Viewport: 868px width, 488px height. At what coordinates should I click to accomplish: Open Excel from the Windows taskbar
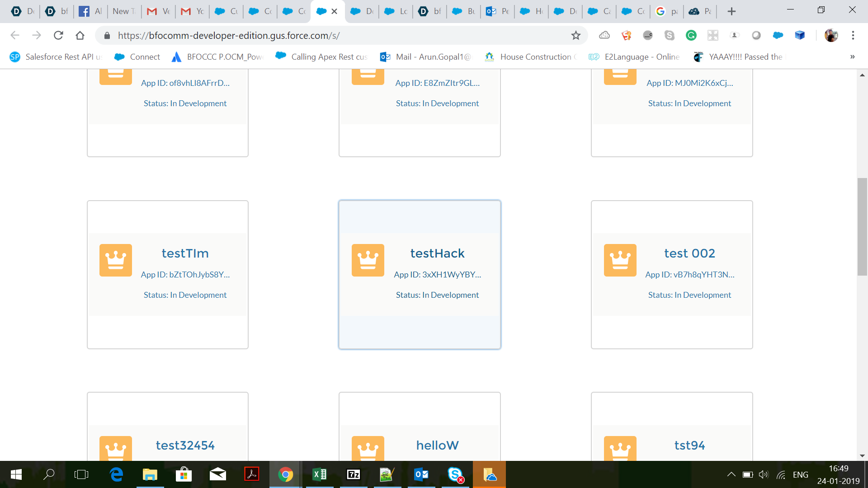[x=320, y=474]
